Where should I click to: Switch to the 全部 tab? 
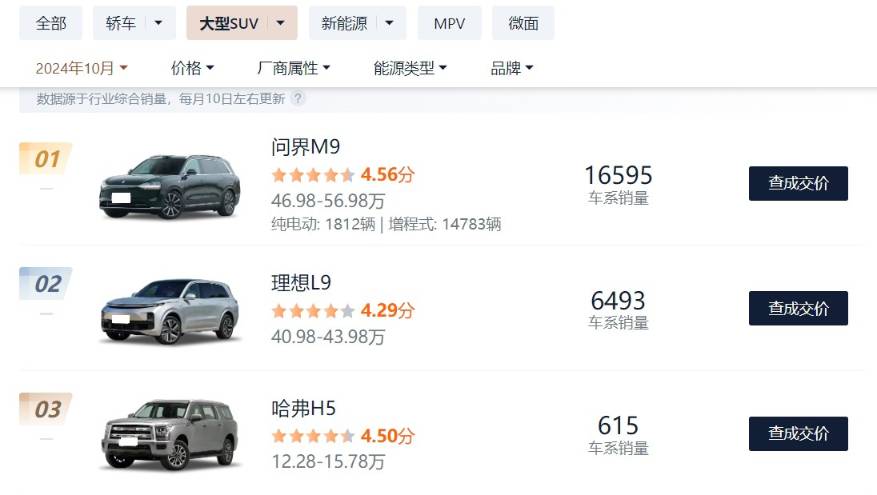coord(51,23)
